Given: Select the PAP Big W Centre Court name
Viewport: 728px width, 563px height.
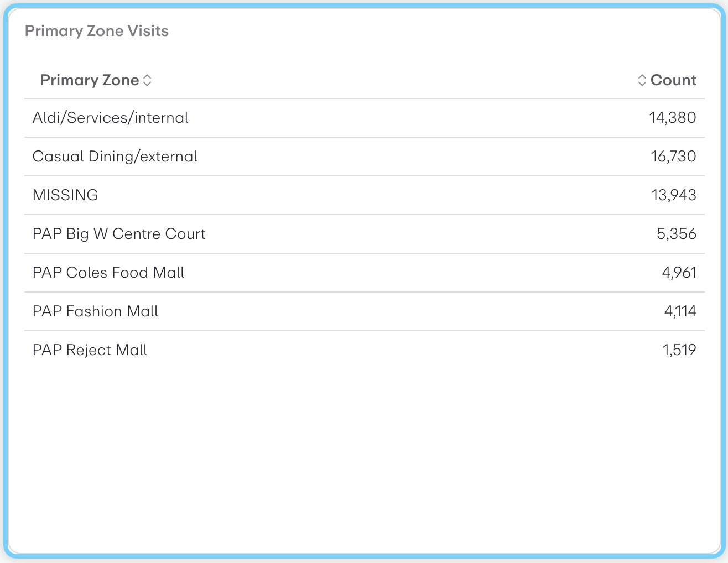Looking at the screenshot, I should (x=119, y=234).
